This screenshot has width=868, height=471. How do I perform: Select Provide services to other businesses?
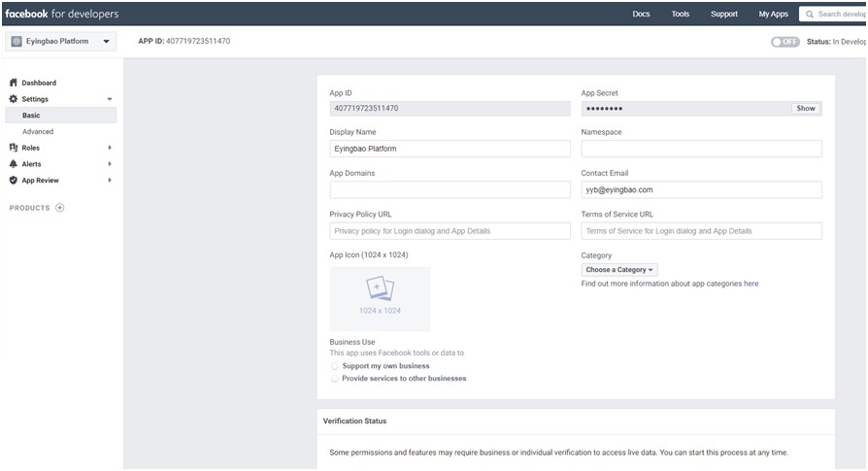[336, 379]
